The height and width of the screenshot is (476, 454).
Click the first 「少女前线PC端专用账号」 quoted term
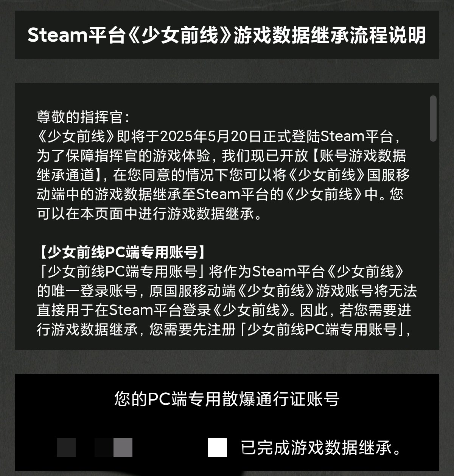tap(123, 271)
